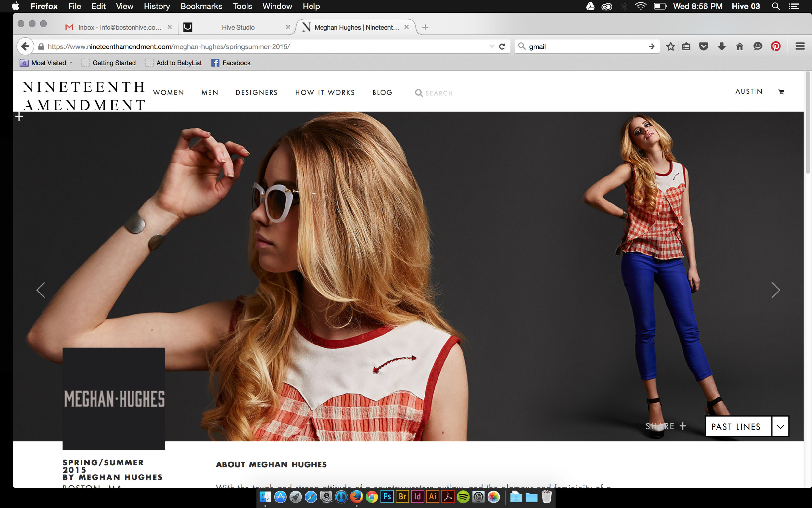
Task: Click the Firefox back arrow button
Action: (25, 46)
